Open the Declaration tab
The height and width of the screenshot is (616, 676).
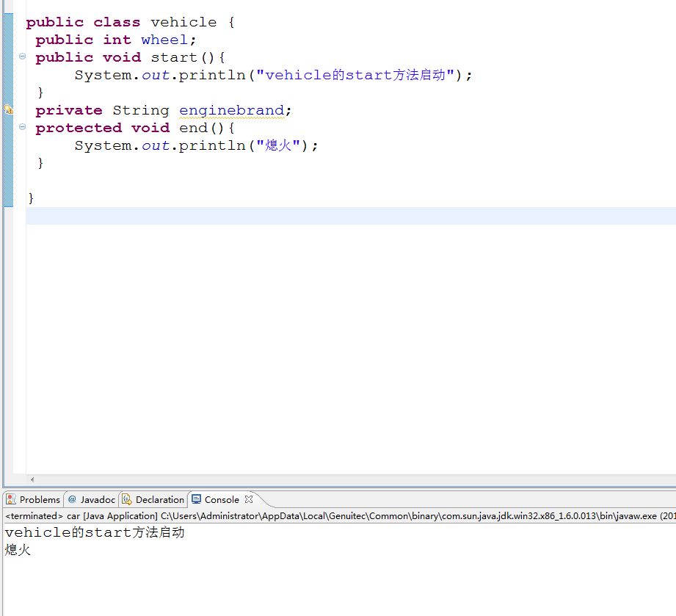click(153, 499)
